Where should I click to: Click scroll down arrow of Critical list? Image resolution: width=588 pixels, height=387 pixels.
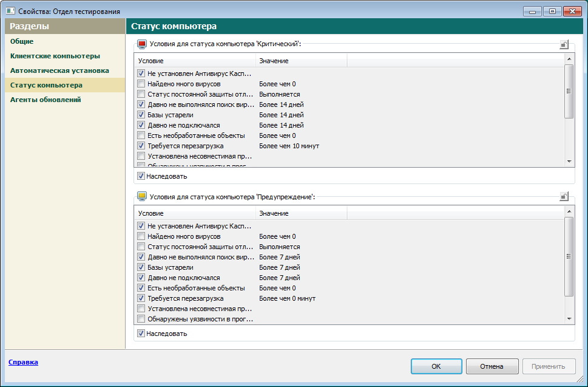(x=569, y=162)
